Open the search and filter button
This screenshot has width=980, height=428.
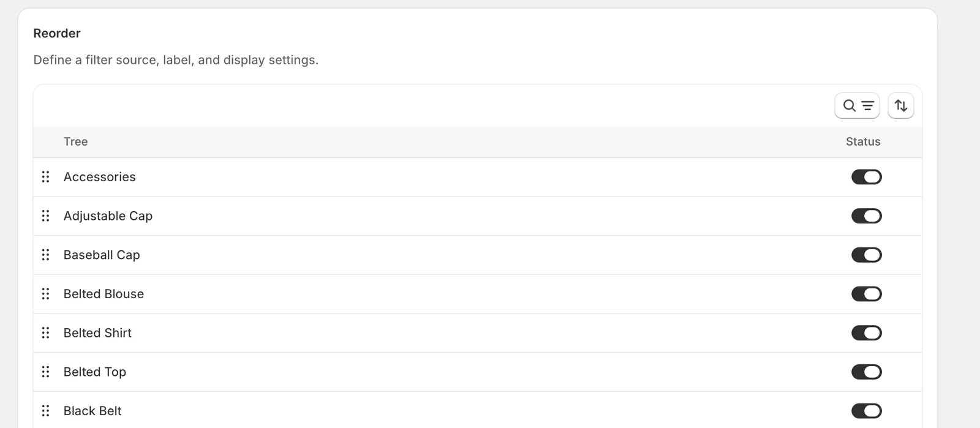pos(857,106)
